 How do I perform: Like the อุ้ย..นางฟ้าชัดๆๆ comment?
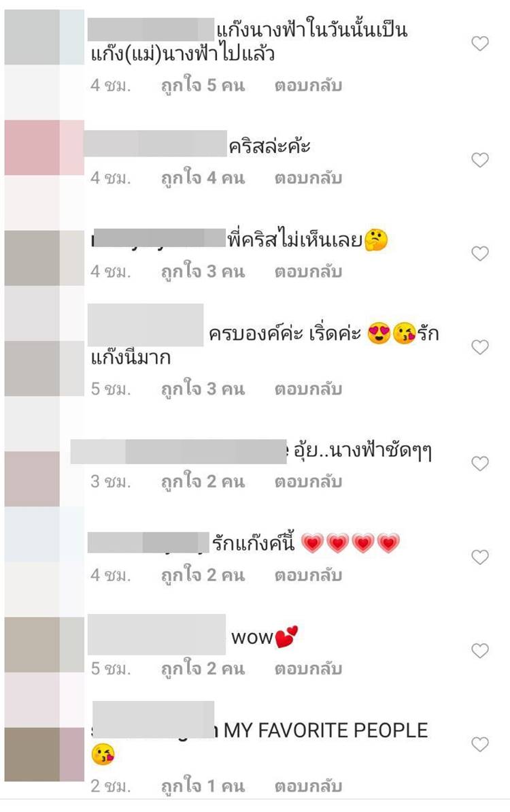click(480, 464)
